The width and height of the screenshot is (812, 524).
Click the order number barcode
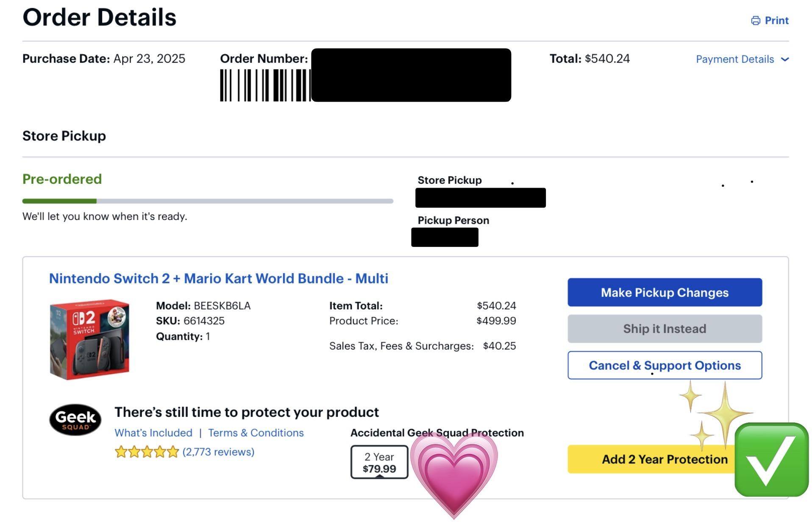(x=265, y=85)
